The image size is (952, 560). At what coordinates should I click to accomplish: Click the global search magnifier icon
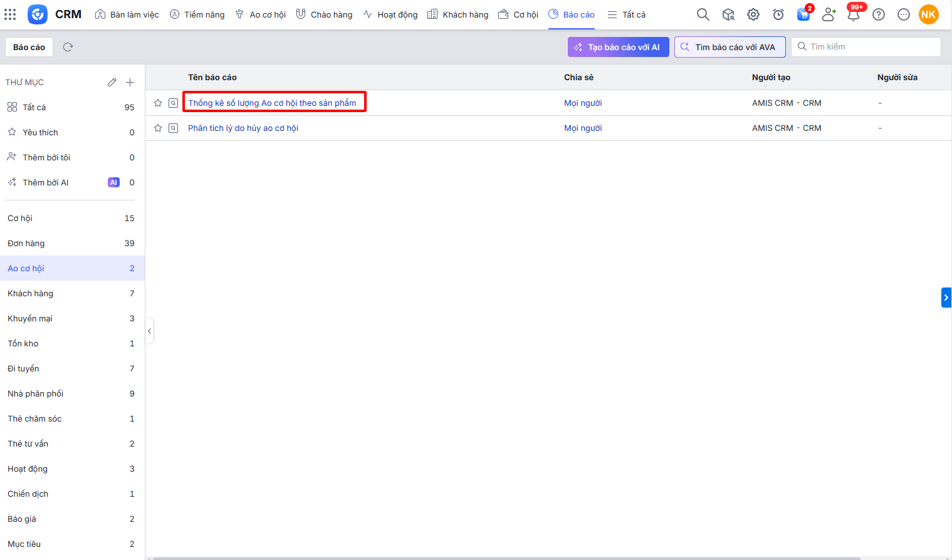click(703, 14)
